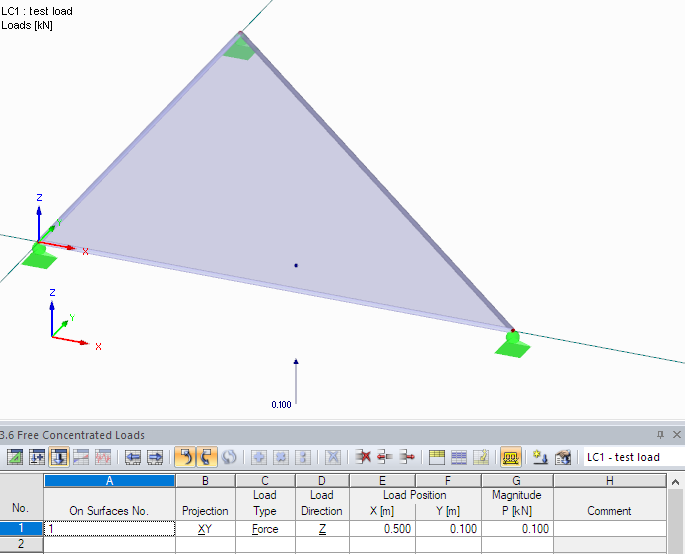Click the 0.100 load label in viewport

pos(281,405)
